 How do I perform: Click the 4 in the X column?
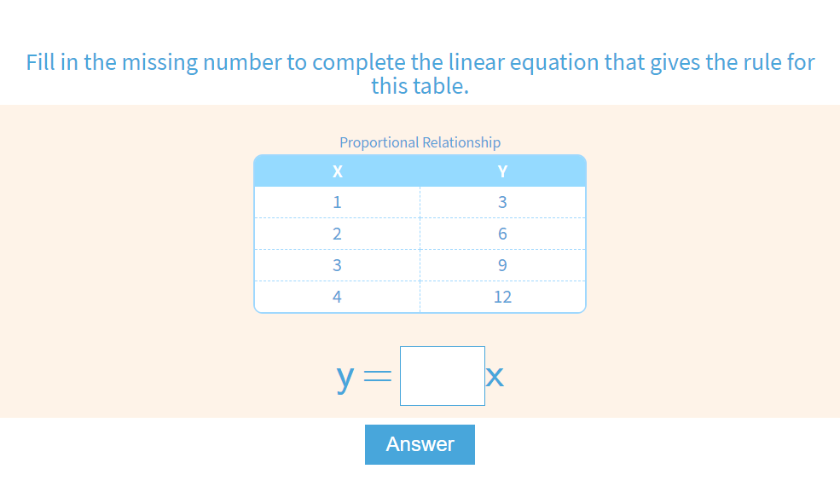pyautogui.click(x=337, y=297)
